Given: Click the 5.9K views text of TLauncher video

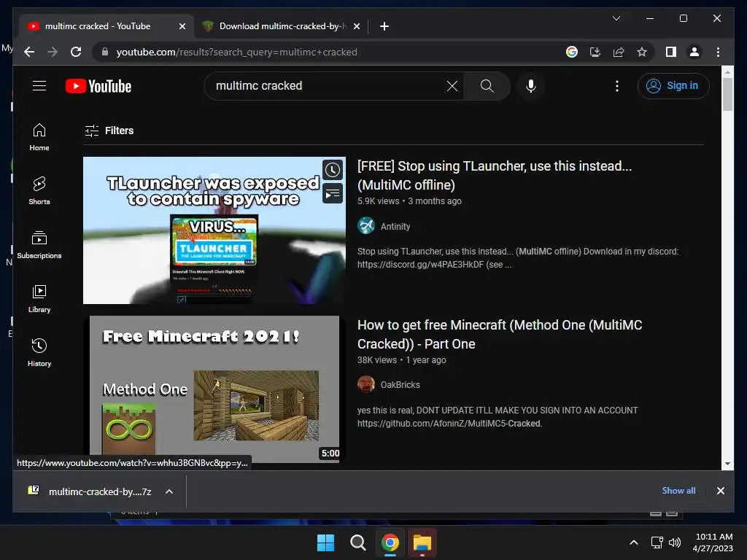Looking at the screenshot, I should pos(379,201).
